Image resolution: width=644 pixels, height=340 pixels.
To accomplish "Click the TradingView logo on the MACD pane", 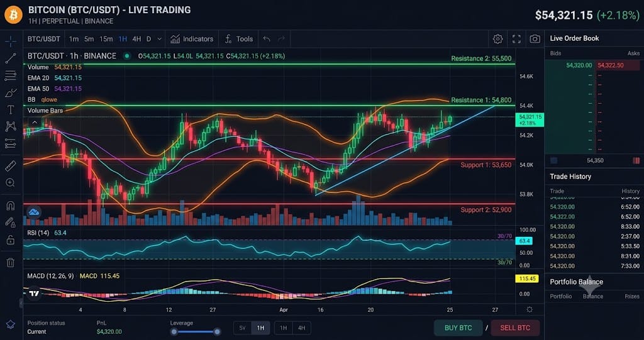I will (x=35, y=293).
